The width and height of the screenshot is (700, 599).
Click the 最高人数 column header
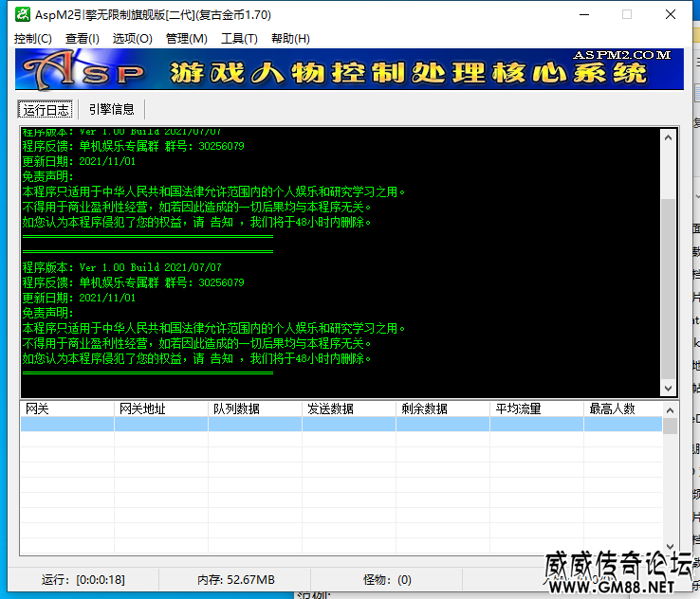tap(623, 409)
